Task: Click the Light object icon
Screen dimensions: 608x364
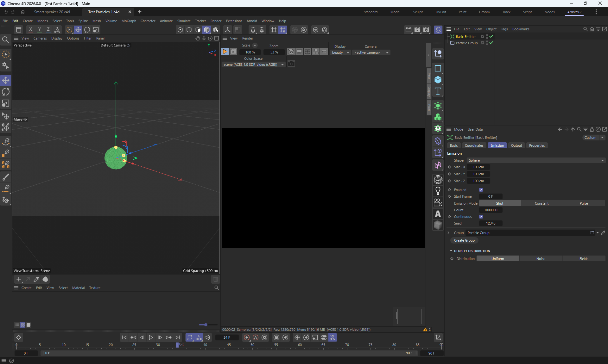Action: pyautogui.click(x=438, y=191)
